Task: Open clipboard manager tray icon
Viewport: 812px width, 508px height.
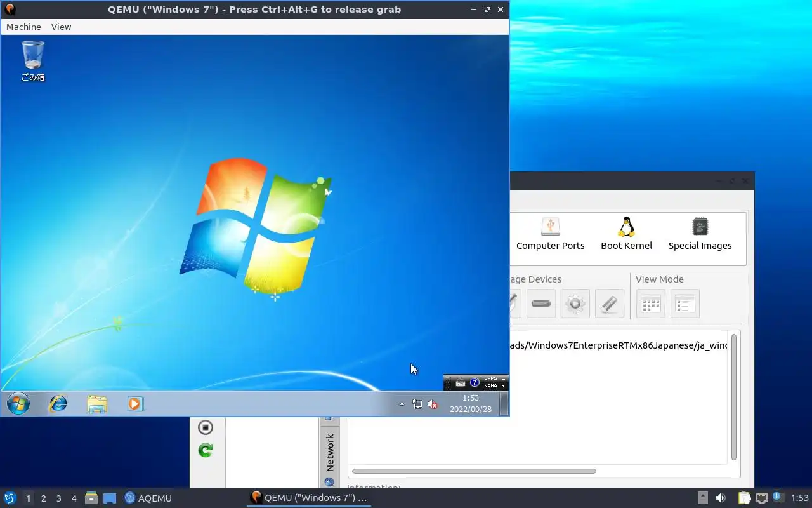Action: (x=744, y=498)
